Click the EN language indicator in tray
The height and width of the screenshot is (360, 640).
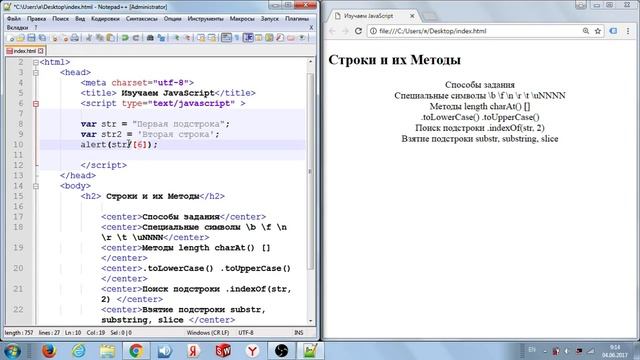[532, 350]
